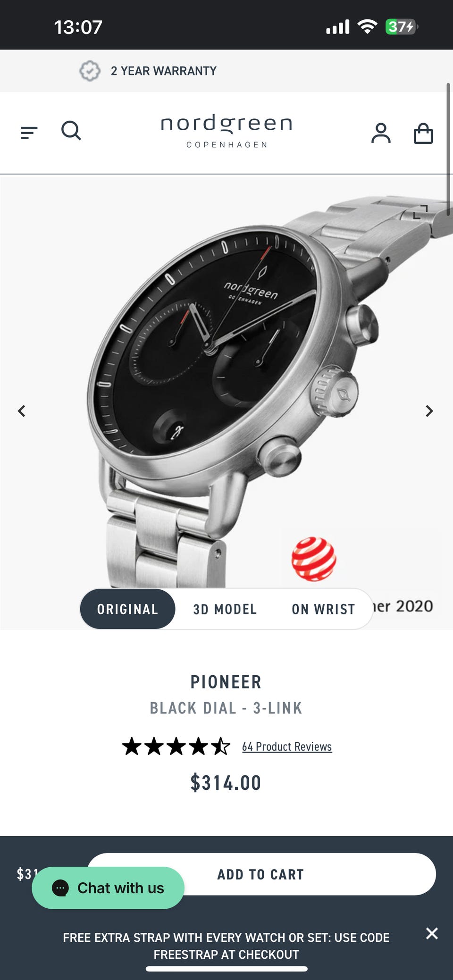This screenshot has height=980, width=453.
Task: Click the chat bubble smiley icon
Action: tap(60, 888)
